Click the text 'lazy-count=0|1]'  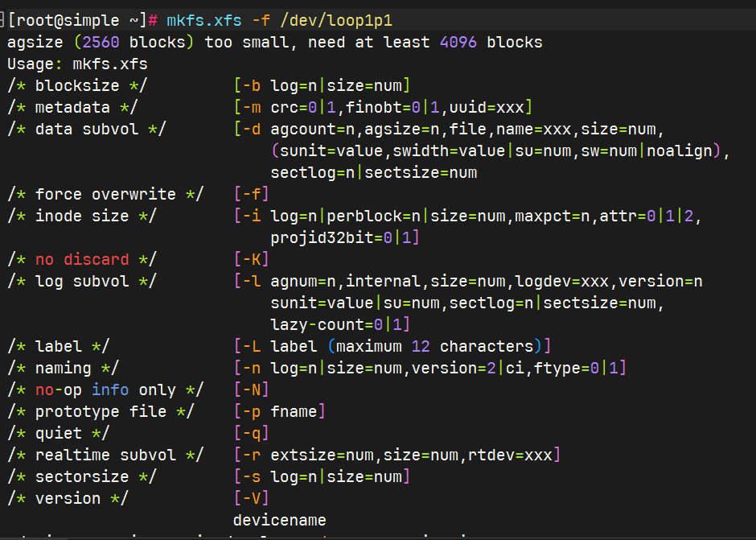[340, 325]
